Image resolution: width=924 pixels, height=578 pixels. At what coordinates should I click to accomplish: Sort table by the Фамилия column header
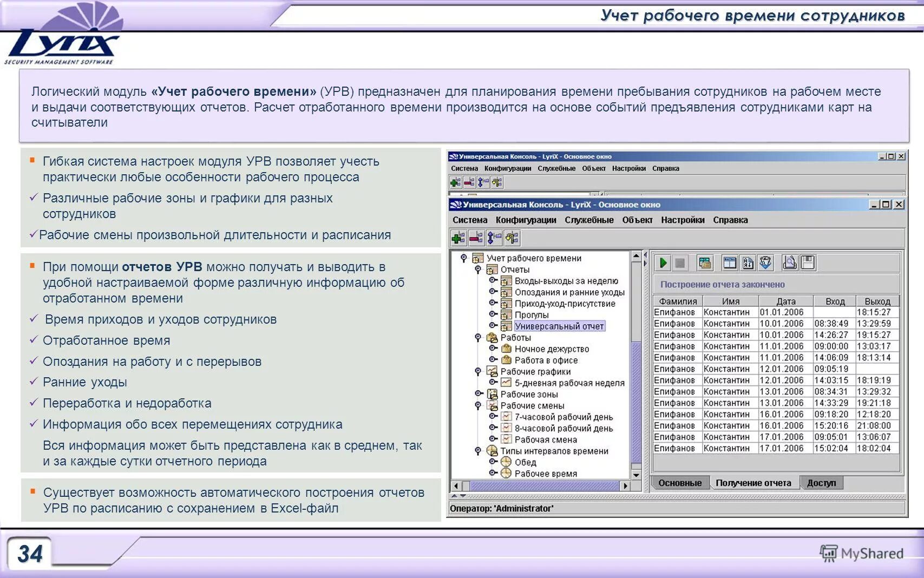coord(678,301)
